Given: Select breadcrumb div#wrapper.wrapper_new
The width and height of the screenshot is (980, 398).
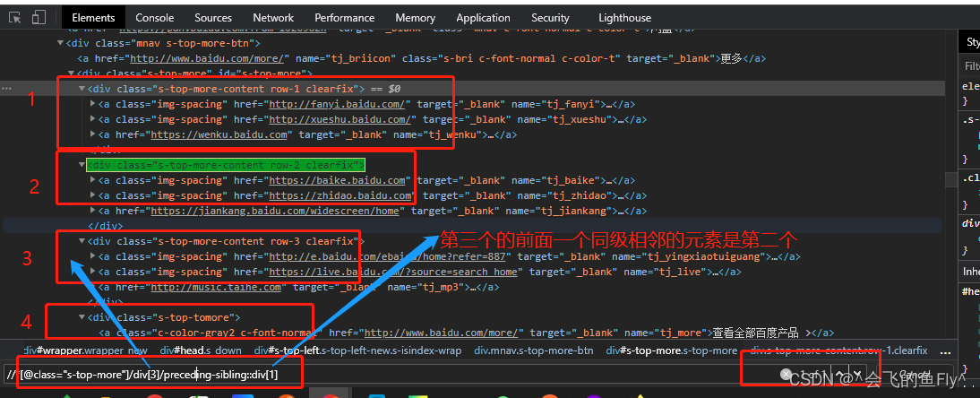Looking at the screenshot, I should click(86, 350).
